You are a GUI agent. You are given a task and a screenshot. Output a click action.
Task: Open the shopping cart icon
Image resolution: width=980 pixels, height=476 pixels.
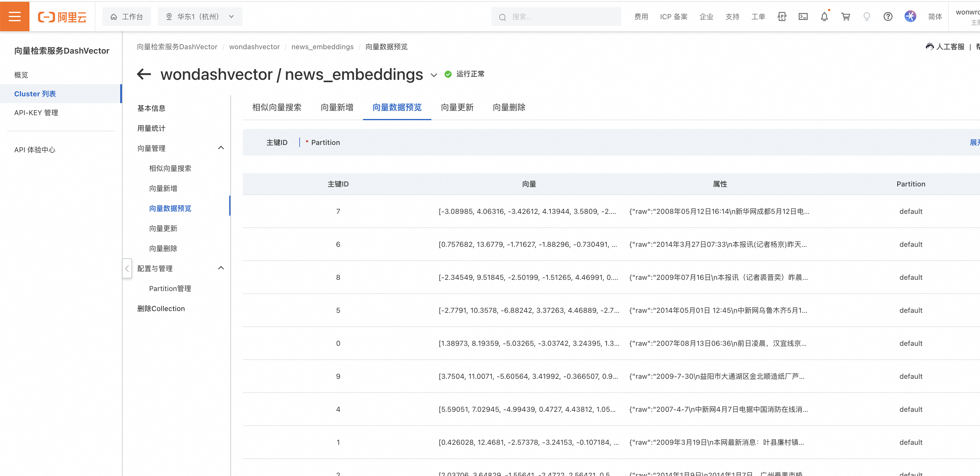pyautogui.click(x=845, y=16)
